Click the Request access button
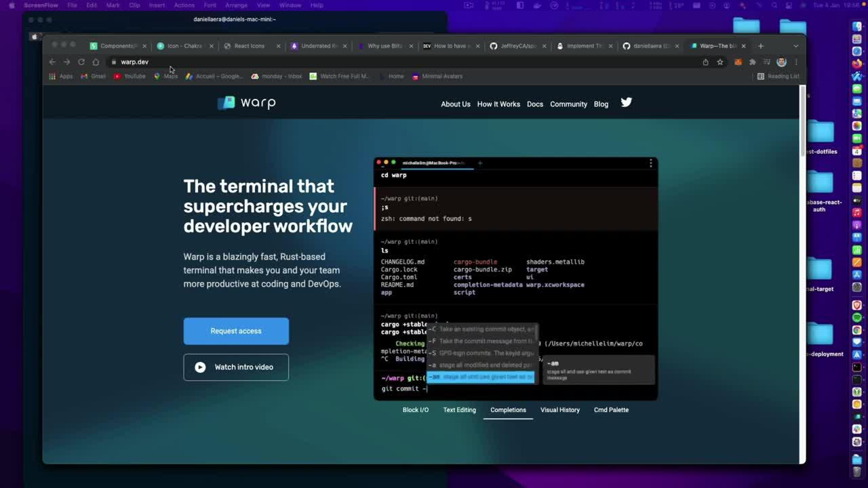This screenshot has width=868, height=488. 235,331
